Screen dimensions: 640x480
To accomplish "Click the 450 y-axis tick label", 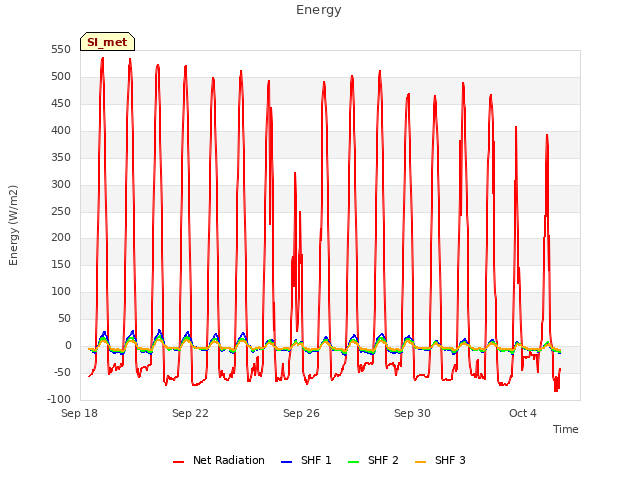I will [x=61, y=104].
